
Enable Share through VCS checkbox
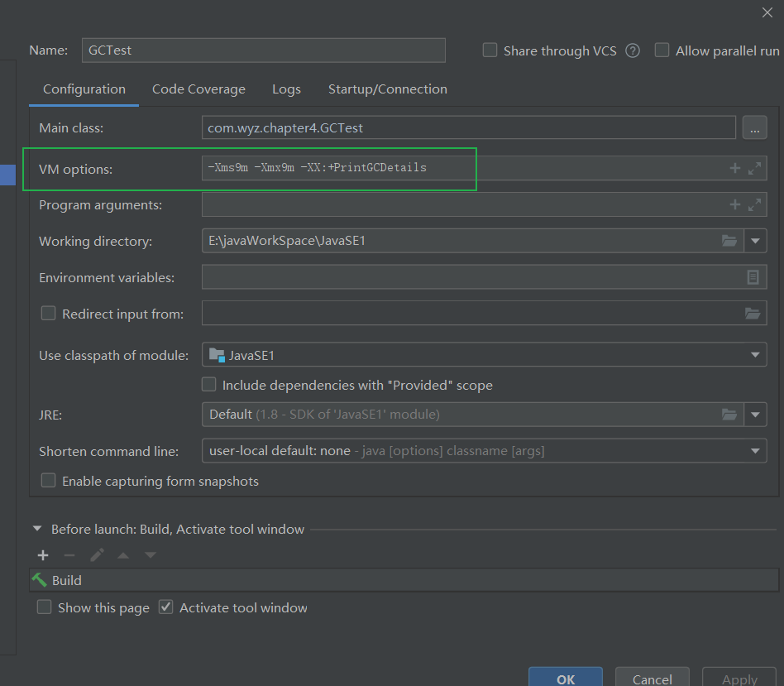tap(490, 50)
